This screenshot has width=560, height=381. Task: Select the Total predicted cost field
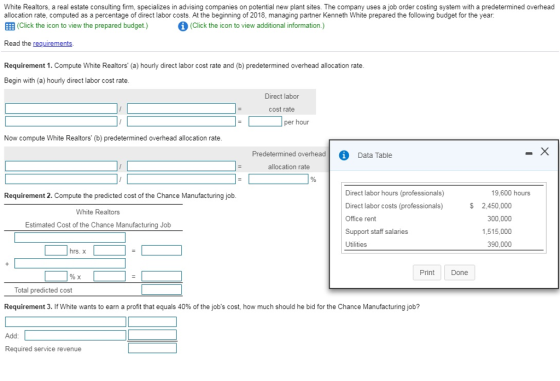point(161,290)
